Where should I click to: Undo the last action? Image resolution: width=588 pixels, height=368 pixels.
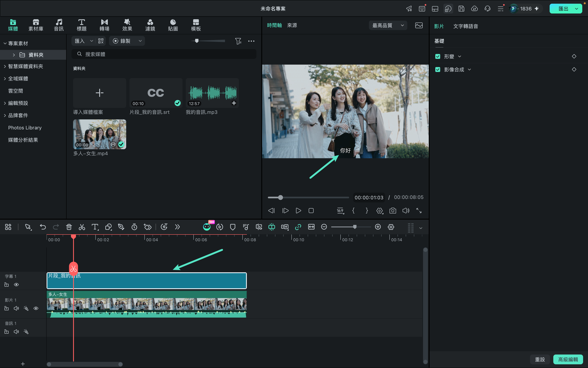coord(43,227)
